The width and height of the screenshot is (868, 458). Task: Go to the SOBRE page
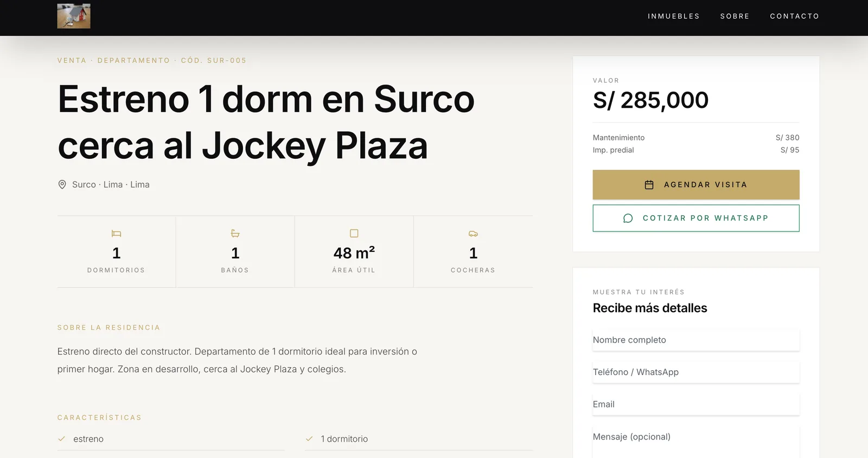[x=735, y=16]
